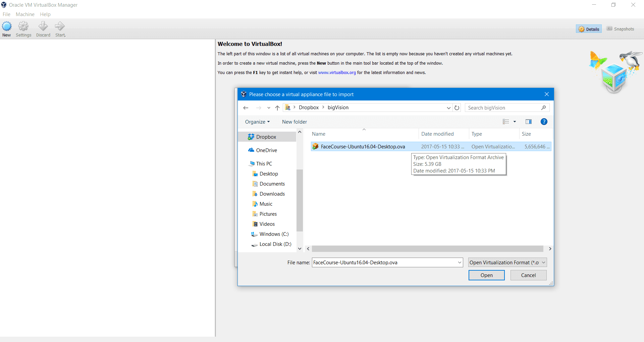Click horizontal scrollbar right arrow
Image resolution: width=644 pixels, height=342 pixels.
(x=550, y=249)
